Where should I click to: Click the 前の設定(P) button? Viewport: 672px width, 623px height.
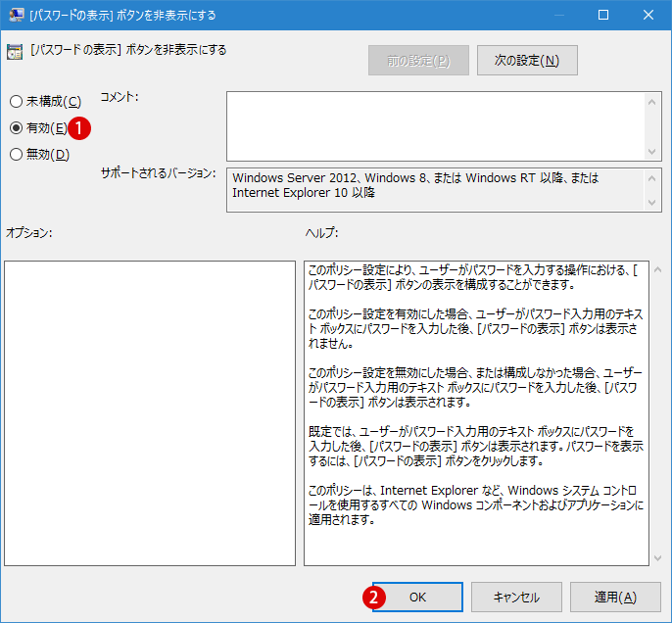coord(418,61)
